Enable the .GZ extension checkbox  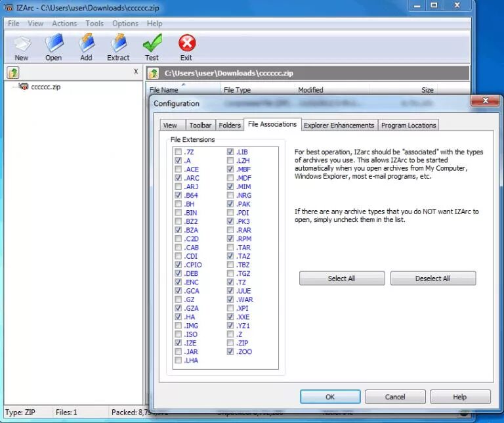(x=178, y=300)
